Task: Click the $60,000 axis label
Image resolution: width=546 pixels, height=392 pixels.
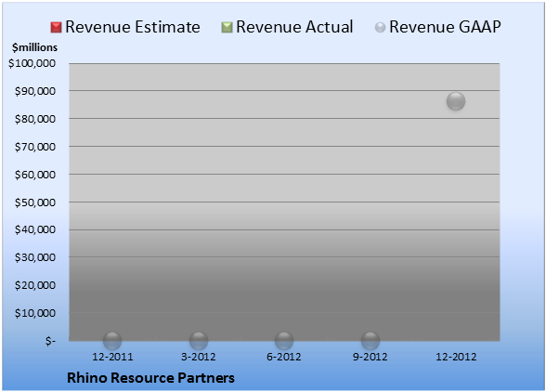Action: click(x=35, y=175)
